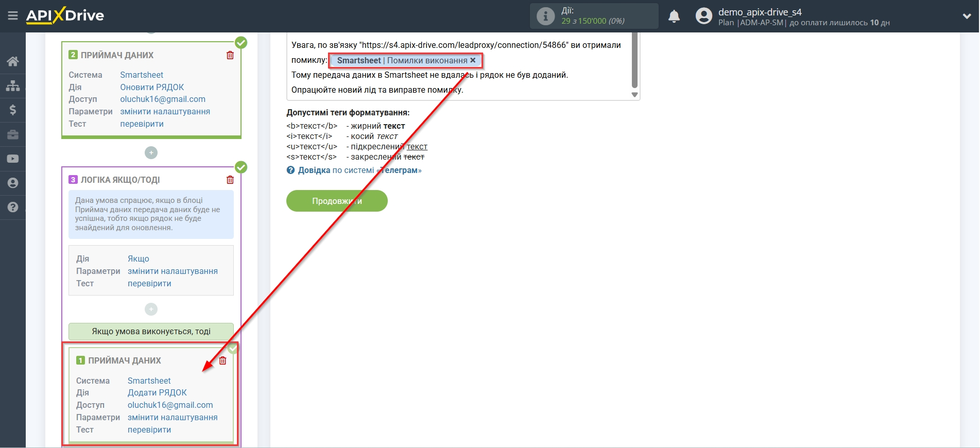
Task: Click the actions info icon
Action: pyautogui.click(x=545, y=16)
